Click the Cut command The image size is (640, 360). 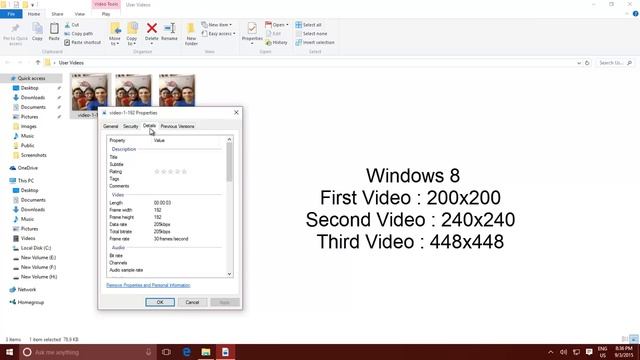[x=72, y=25]
